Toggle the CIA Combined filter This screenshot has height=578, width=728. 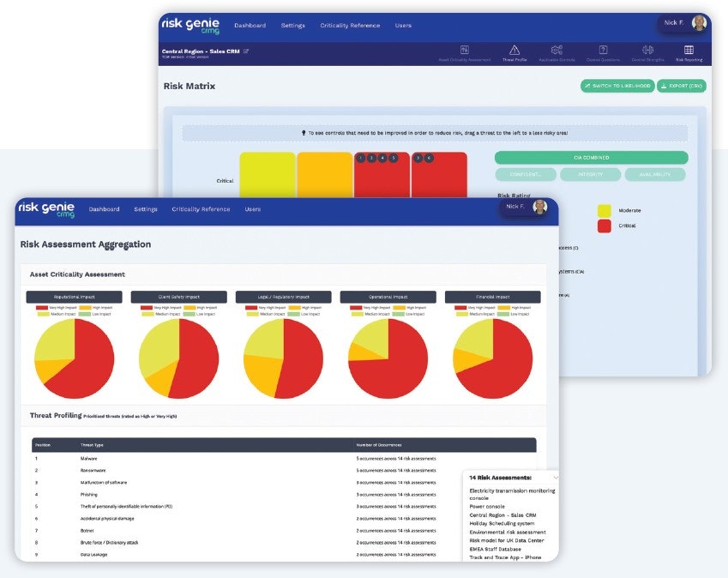click(x=591, y=158)
